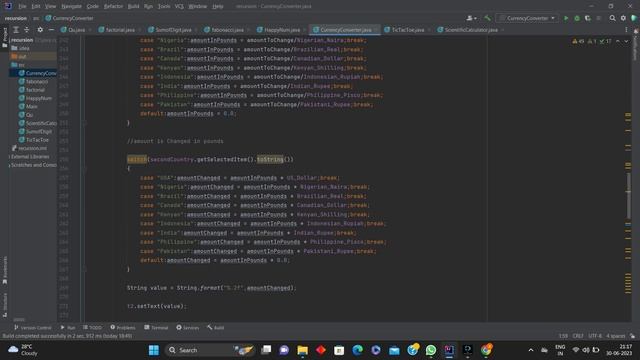Select the .idea folder in project tree
The height and width of the screenshot is (360, 640).
tap(24, 48)
